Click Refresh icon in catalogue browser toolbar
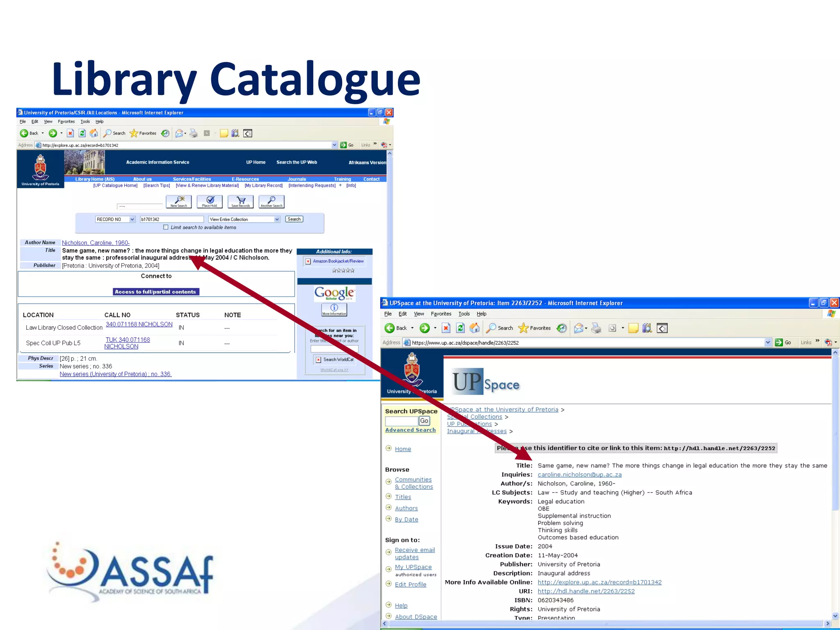The image size is (840, 630). (x=82, y=133)
